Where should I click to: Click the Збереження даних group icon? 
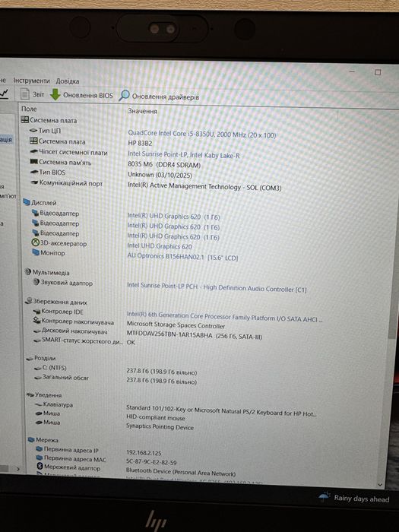[x=29, y=301]
